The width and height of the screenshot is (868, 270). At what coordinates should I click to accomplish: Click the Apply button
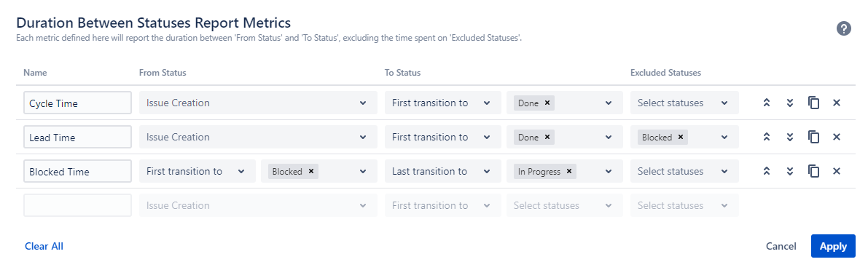833,246
